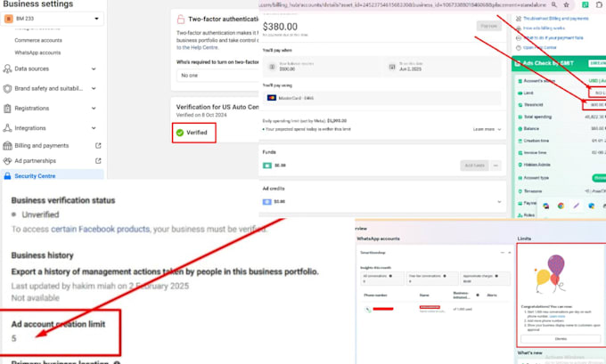Viewport: 606px width, 364px height.
Task: Open the BM 233 business portfolio dropdown
Action: pyautogui.click(x=53, y=19)
